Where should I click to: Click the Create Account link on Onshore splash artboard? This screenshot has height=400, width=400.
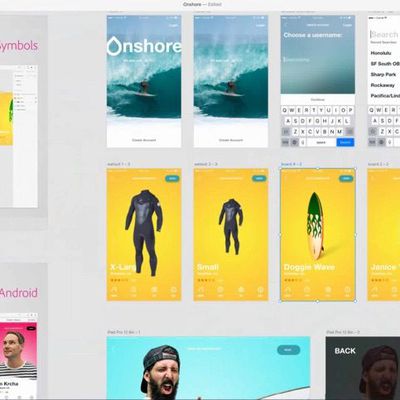pyautogui.click(x=144, y=140)
